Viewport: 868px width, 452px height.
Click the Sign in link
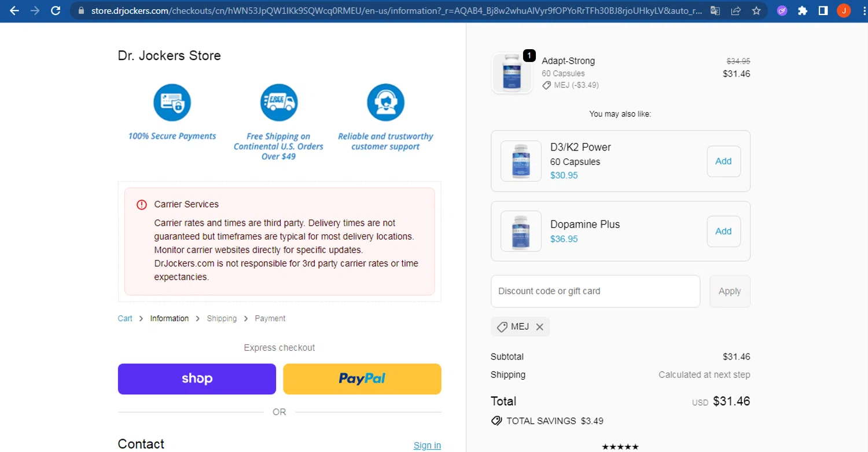pos(427,445)
